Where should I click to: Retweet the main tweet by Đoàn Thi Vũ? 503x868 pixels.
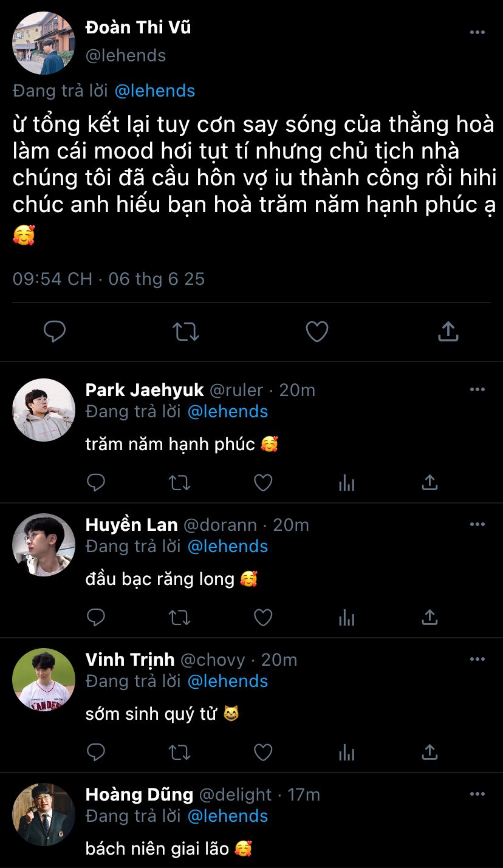pos(185,332)
